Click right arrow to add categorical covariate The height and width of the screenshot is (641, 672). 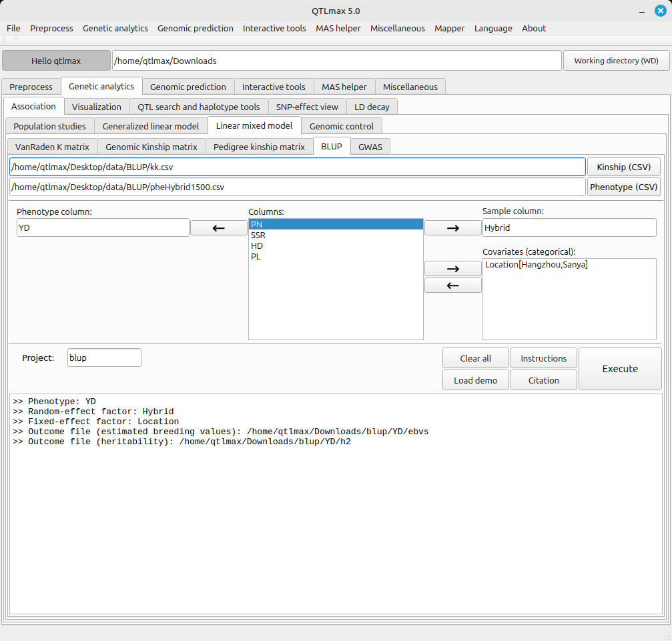coord(452,269)
